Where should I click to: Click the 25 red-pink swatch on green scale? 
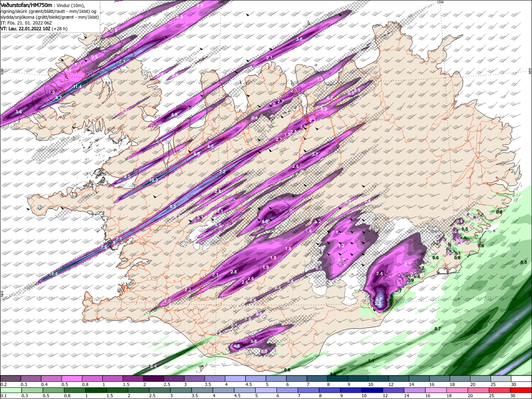tap(500, 390)
